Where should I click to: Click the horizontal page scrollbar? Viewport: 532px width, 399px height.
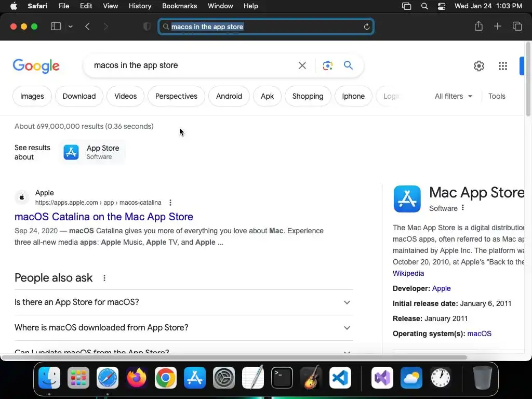coord(234,357)
